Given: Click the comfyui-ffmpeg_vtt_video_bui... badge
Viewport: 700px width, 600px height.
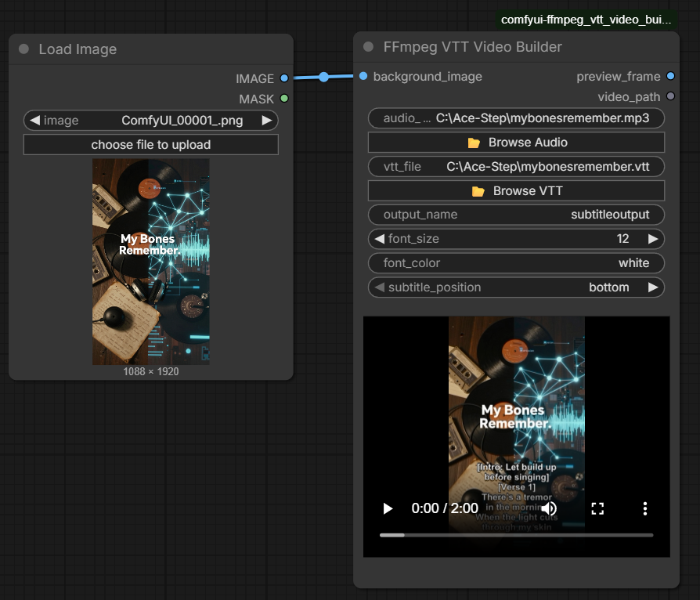Looking at the screenshot, I should [586, 20].
